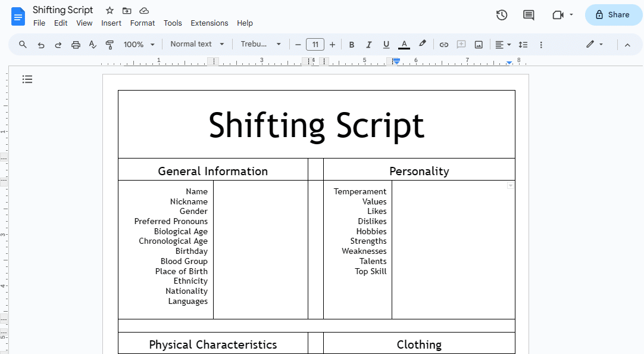This screenshot has height=354, width=644.
Task: Open the Insert menu
Action: point(111,23)
